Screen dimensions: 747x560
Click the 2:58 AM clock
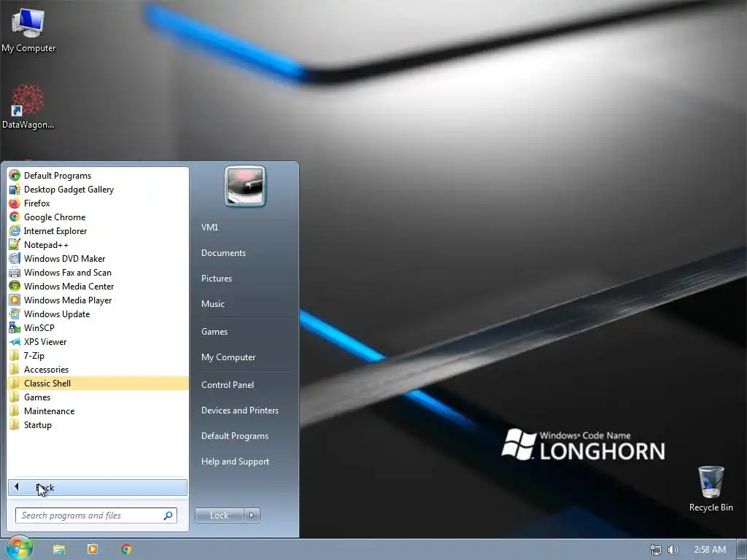point(710,550)
